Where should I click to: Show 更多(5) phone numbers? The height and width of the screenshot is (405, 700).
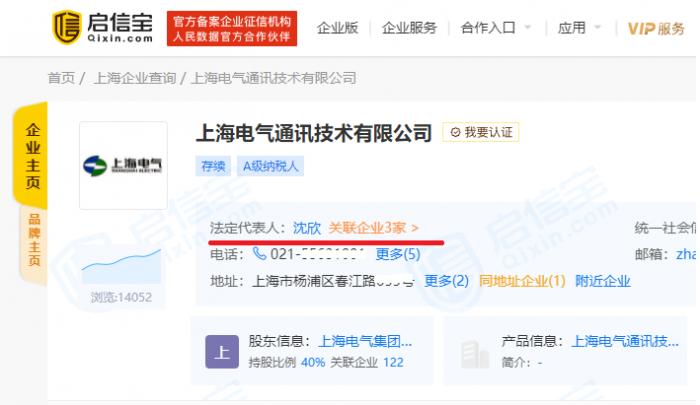[x=397, y=254]
